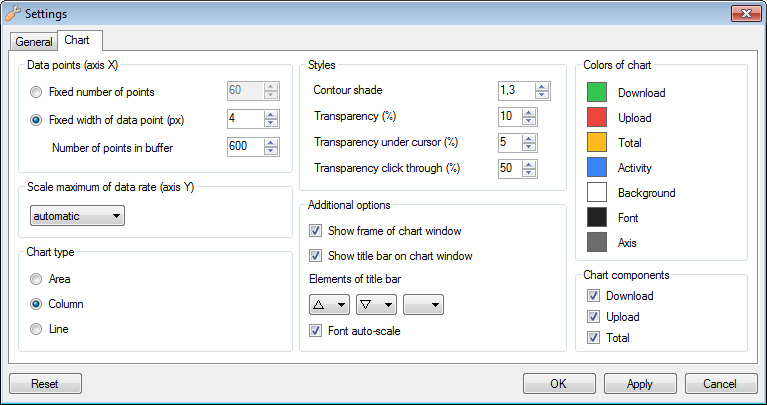Disable Font auto-scale checkbox
Screen dimensions: 767x405
tap(316, 331)
